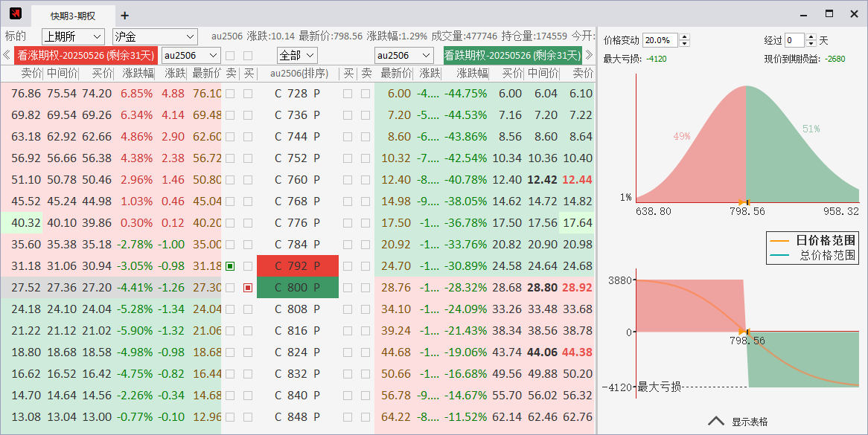Click the 价格变动 percentage input field
The width and height of the screenshot is (868, 435).
[x=660, y=40]
